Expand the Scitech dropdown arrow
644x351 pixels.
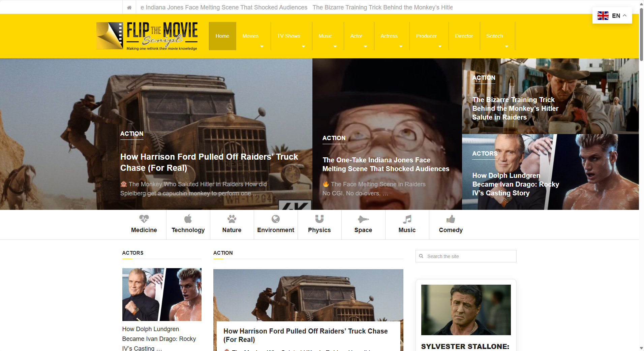pyautogui.click(x=507, y=46)
